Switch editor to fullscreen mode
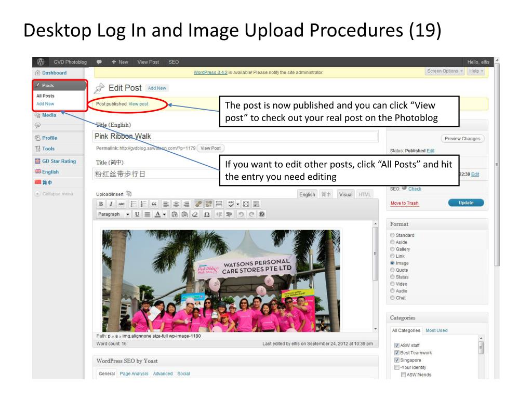Viewport: 532px width, 399px height. coord(246,204)
